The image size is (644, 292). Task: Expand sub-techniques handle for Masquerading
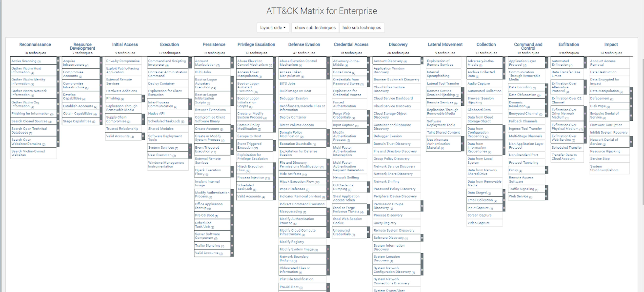328,212
